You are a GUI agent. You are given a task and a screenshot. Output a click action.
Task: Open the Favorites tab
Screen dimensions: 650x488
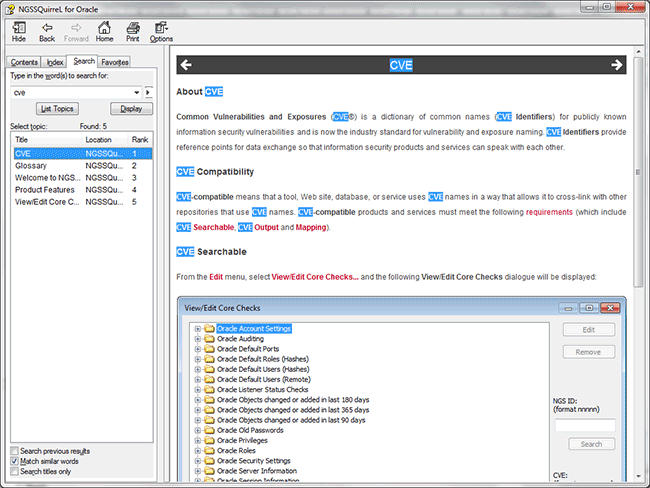coord(115,62)
